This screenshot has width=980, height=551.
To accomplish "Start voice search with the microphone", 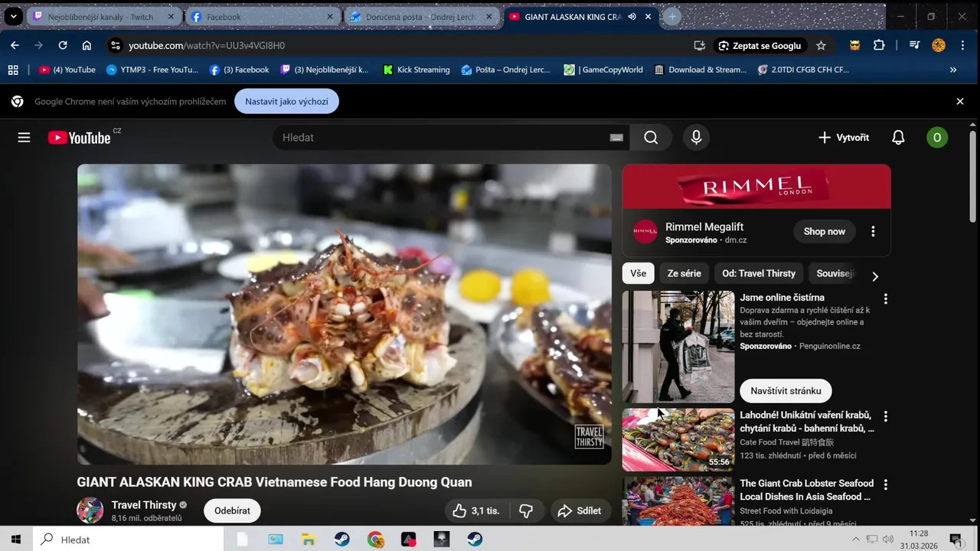I will coord(696,138).
